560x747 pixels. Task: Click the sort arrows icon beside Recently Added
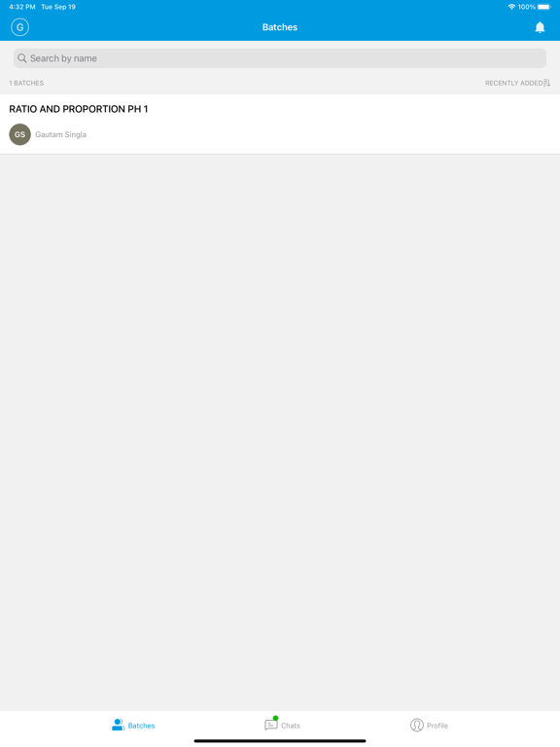tap(547, 83)
